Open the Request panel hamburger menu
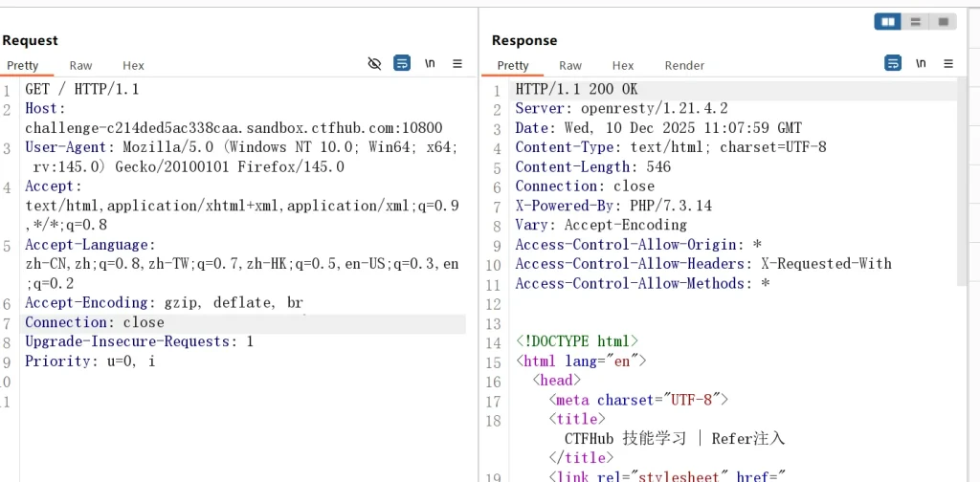This screenshot has height=482, width=980. click(x=457, y=63)
